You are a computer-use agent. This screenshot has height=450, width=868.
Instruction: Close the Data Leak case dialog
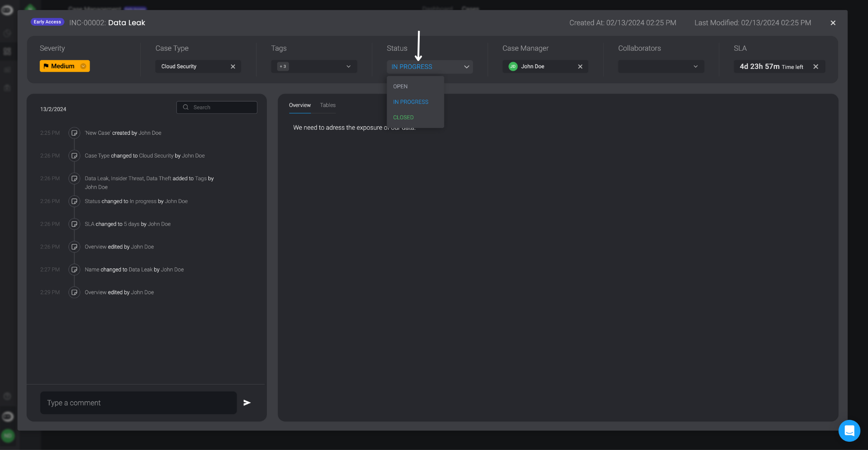(x=833, y=23)
